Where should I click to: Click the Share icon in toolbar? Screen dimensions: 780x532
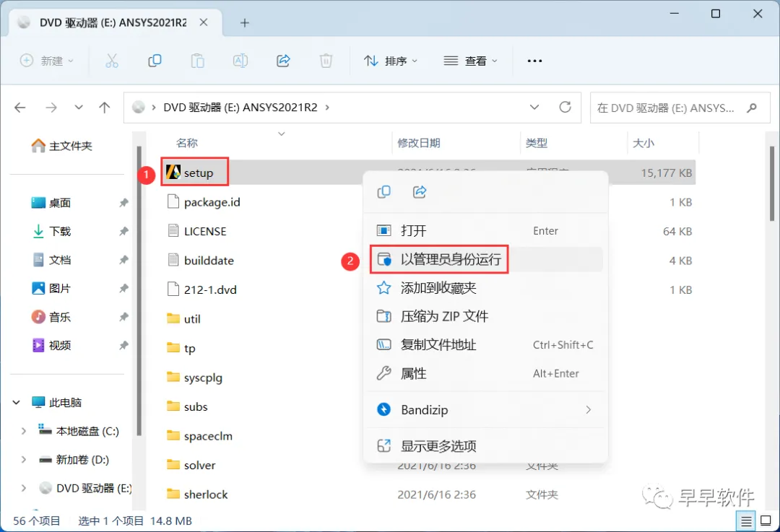click(283, 61)
